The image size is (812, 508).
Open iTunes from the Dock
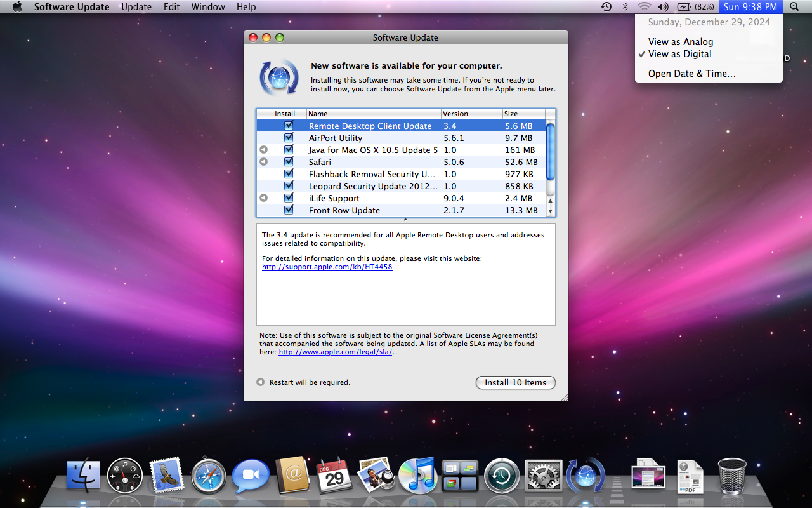click(x=418, y=476)
